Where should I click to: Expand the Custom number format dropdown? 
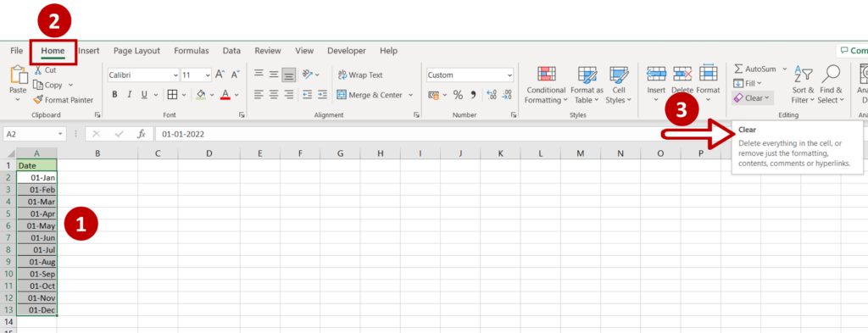[509, 75]
